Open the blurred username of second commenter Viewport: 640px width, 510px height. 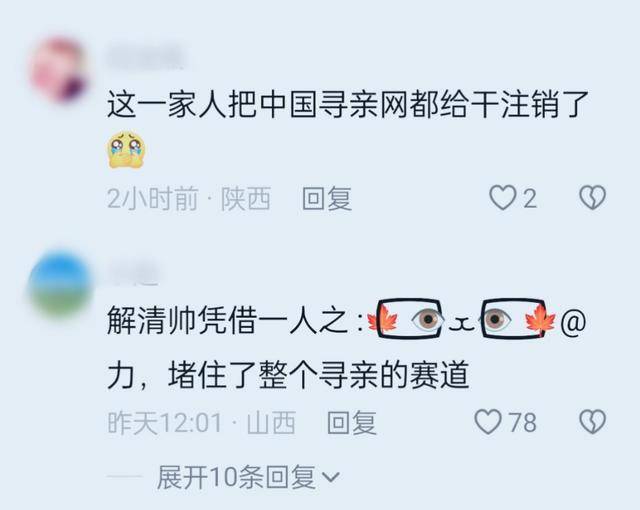(x=133, y=273)
